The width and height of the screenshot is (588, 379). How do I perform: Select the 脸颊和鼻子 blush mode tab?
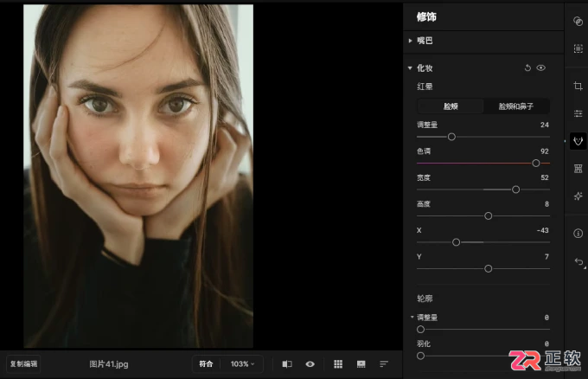tap(516, 106)
